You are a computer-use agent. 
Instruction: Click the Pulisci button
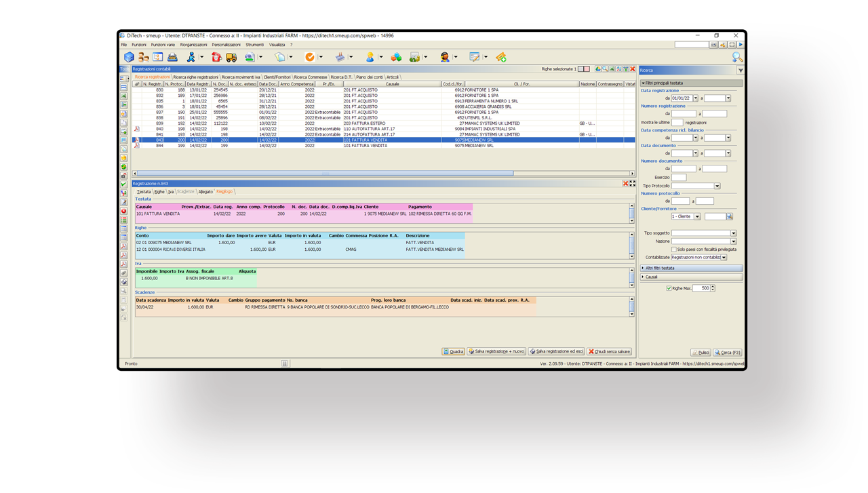(x=701, y=353)
